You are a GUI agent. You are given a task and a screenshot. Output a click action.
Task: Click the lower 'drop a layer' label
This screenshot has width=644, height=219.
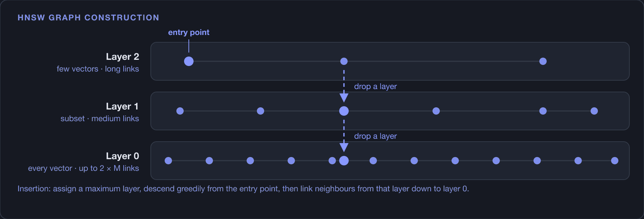point(376,136)
